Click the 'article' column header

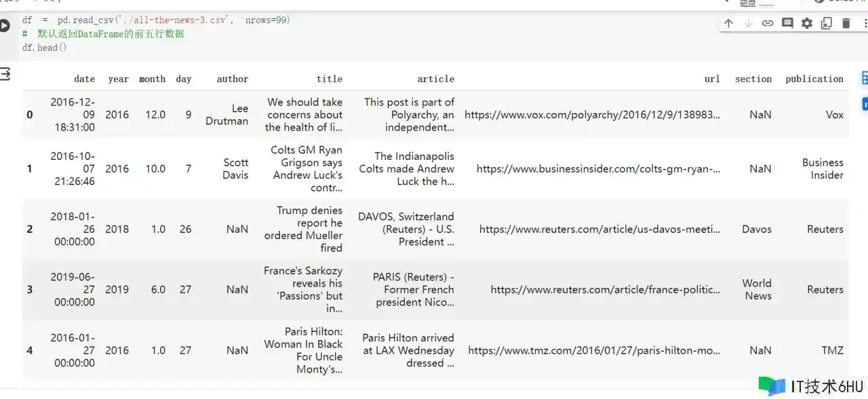[x=436, y=79]
